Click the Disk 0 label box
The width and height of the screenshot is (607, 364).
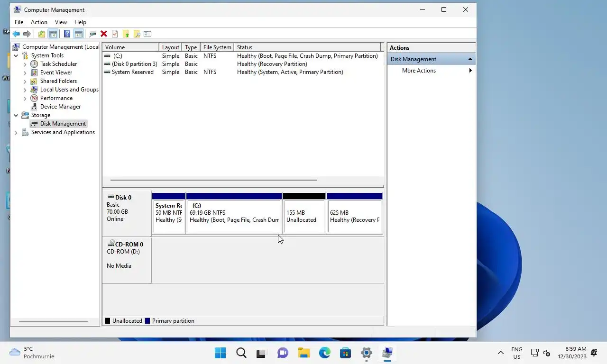point(127,213)
